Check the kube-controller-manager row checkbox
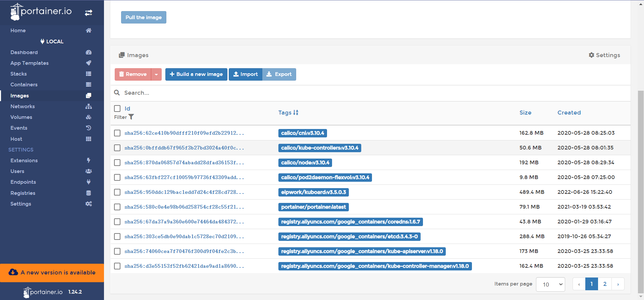644x300 pixels. pos(117,266)
